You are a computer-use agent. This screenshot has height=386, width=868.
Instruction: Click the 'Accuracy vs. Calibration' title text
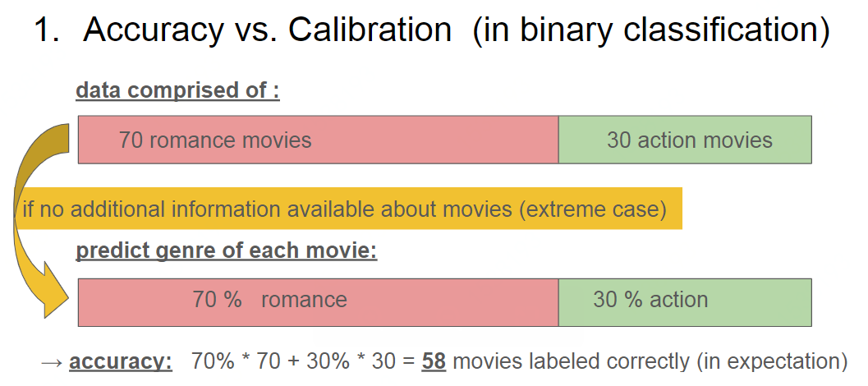pos(268,30)
